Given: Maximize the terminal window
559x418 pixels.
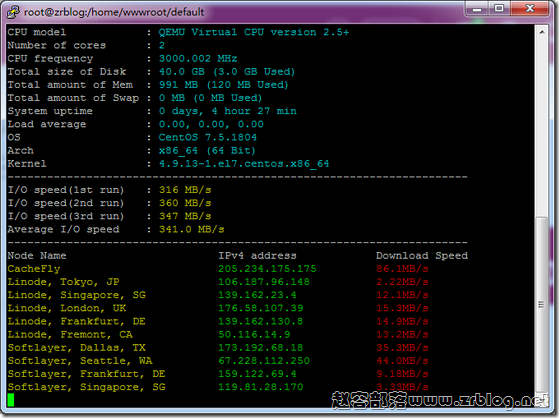Looking at the screenshot, I should [x=499, y=9].
